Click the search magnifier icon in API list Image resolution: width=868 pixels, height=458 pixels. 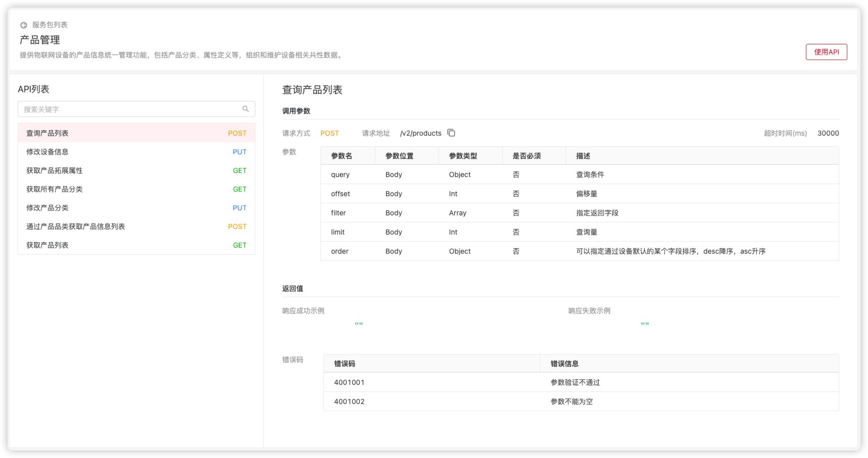pyautogui.click(x=246, y=108)
